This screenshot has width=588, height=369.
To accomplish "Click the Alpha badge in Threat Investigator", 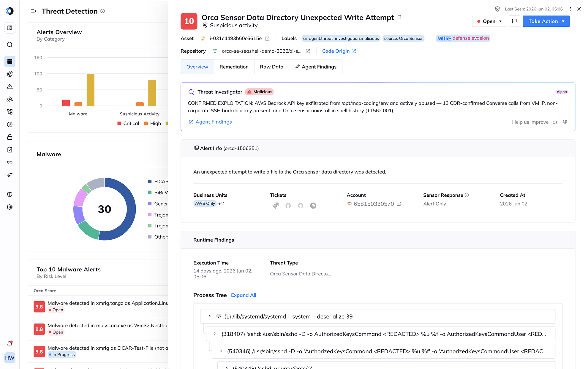I will coord(562,92).
